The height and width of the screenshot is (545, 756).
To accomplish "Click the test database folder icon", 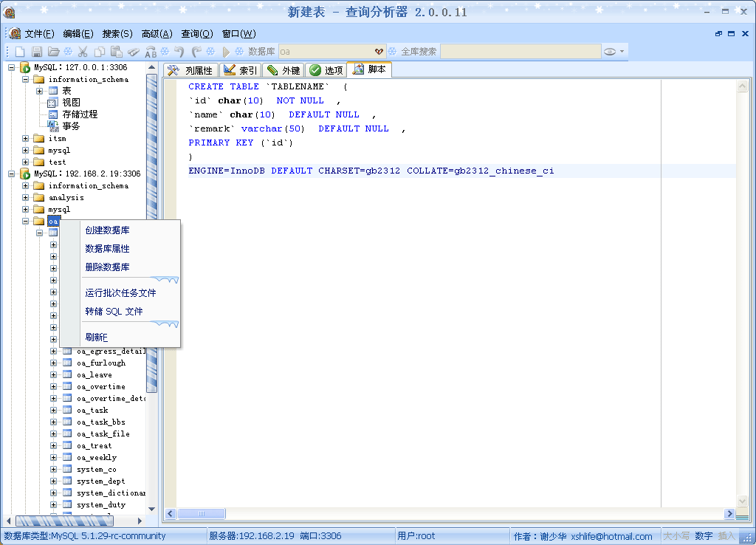I will tap(38, 162).
